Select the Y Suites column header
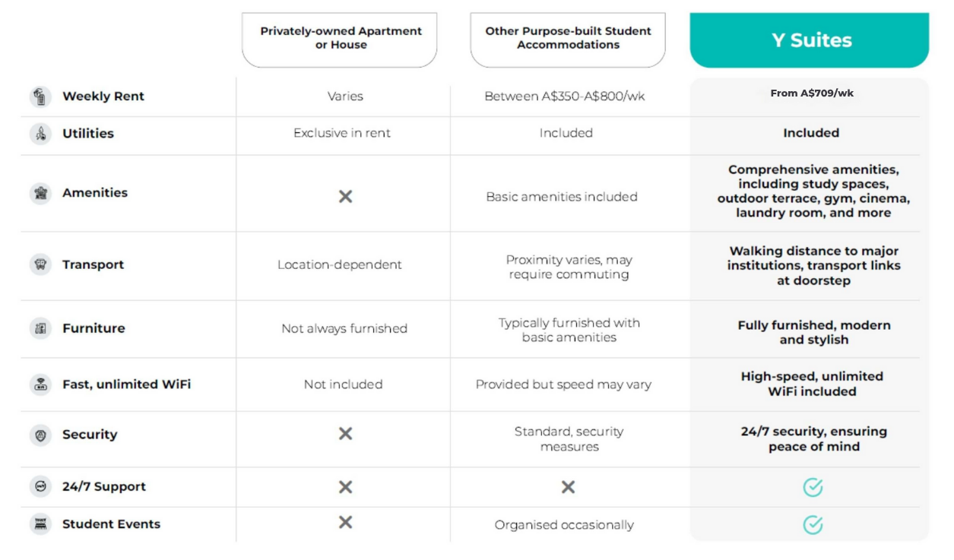 tap(809, 40)
